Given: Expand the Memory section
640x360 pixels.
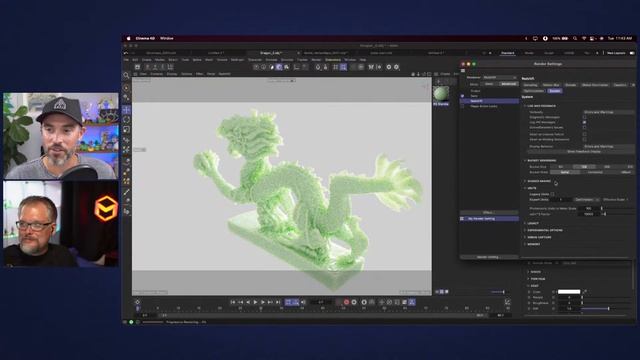Looking at the screenshot, I should pos(525,244).
